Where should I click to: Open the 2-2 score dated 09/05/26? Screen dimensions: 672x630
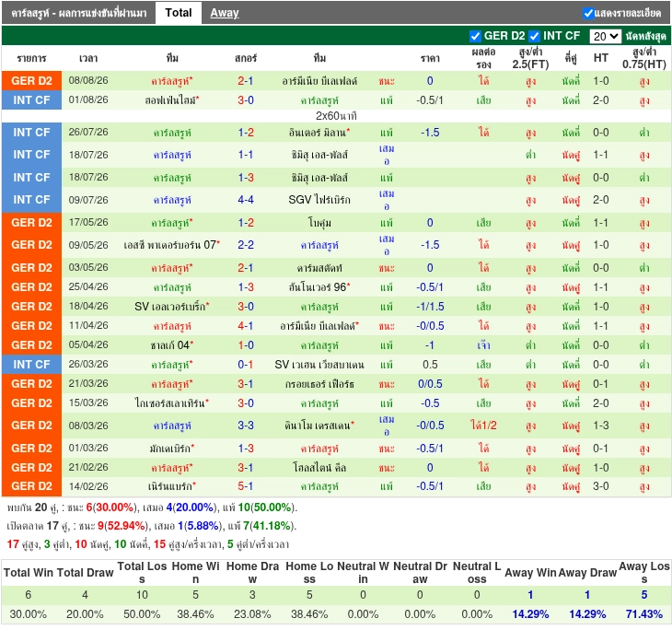tap(246, 244)
